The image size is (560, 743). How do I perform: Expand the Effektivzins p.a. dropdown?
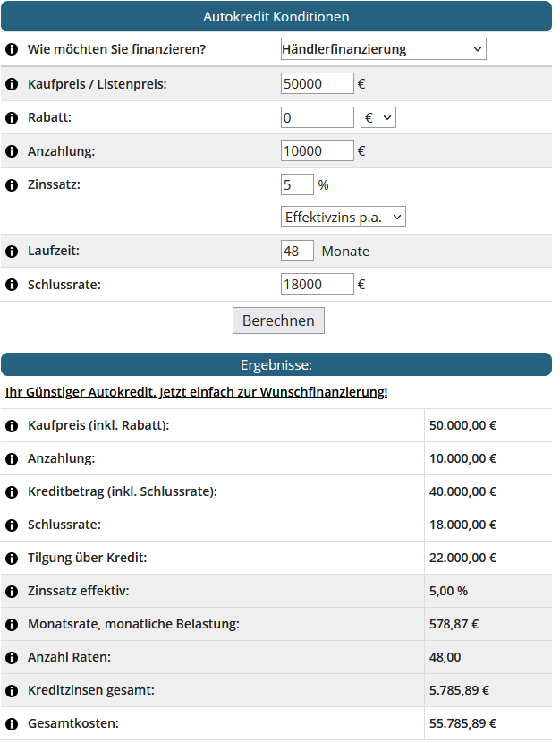point(343,217)
